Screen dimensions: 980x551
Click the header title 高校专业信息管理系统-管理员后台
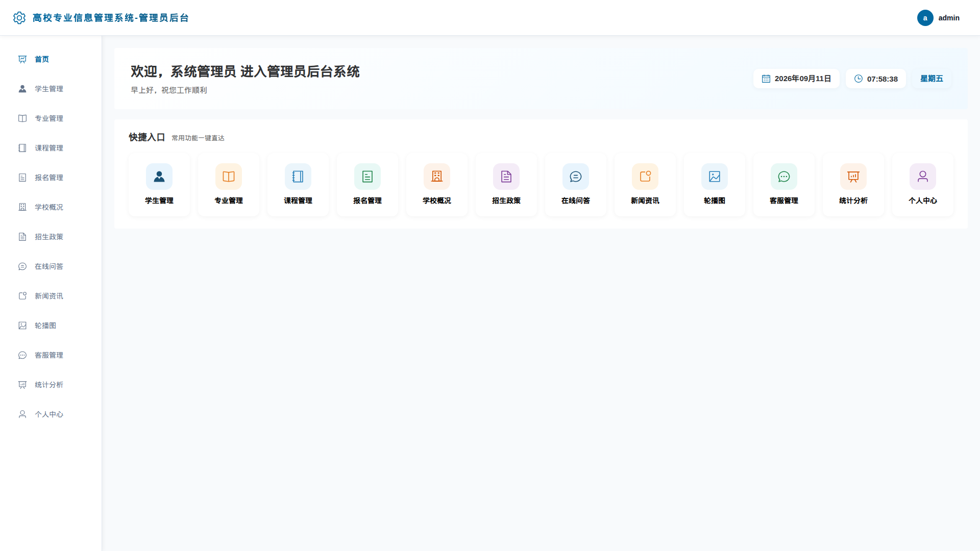(111, 18)
